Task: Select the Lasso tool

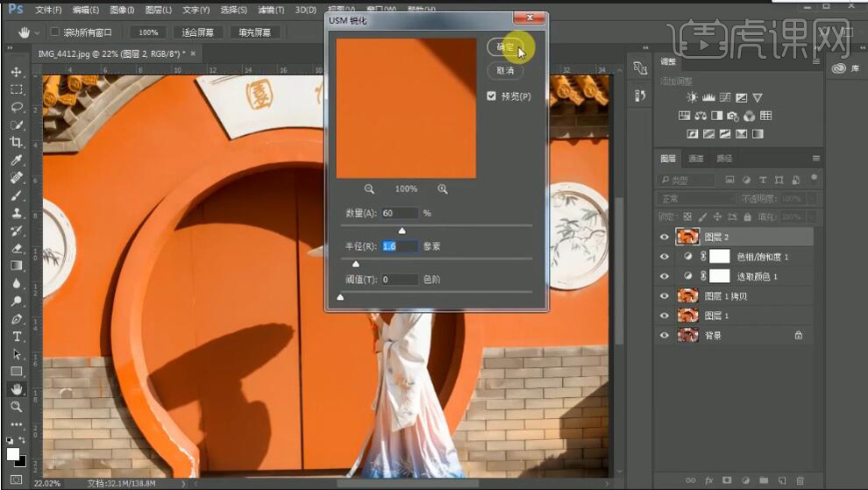Action: (x=16, y=107)
